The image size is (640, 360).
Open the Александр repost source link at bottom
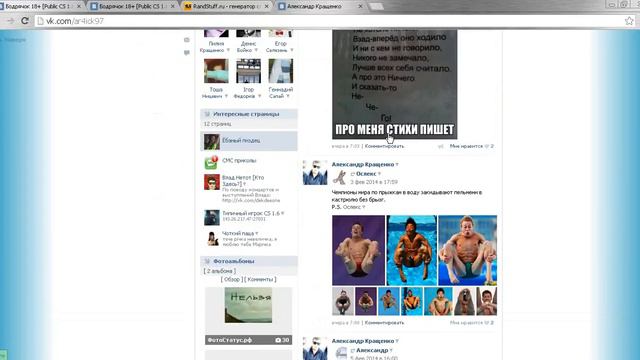[372, 350]
